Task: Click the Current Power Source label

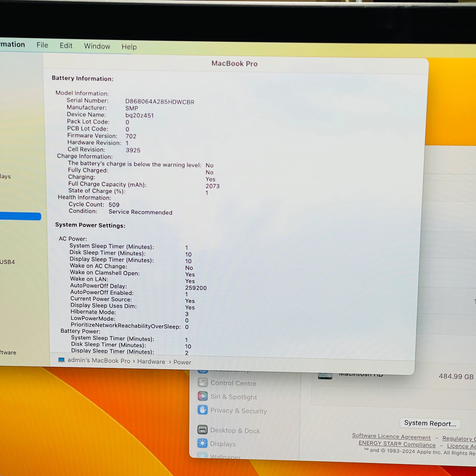Action: (x=101, y=299)
